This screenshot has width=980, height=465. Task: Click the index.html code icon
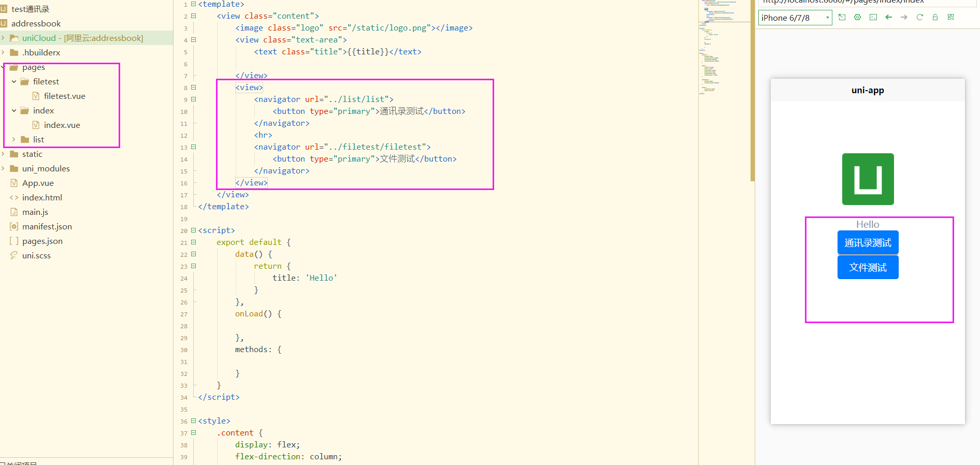[x=14, y=197]
